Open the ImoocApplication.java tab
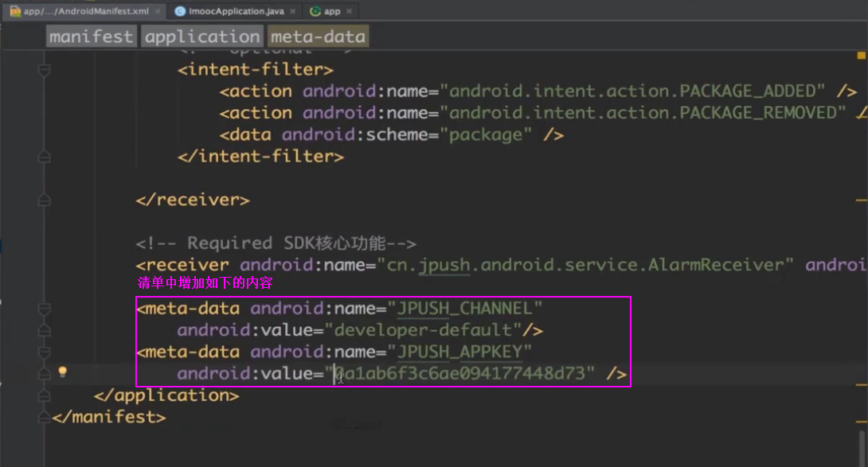 coord(236,11)
